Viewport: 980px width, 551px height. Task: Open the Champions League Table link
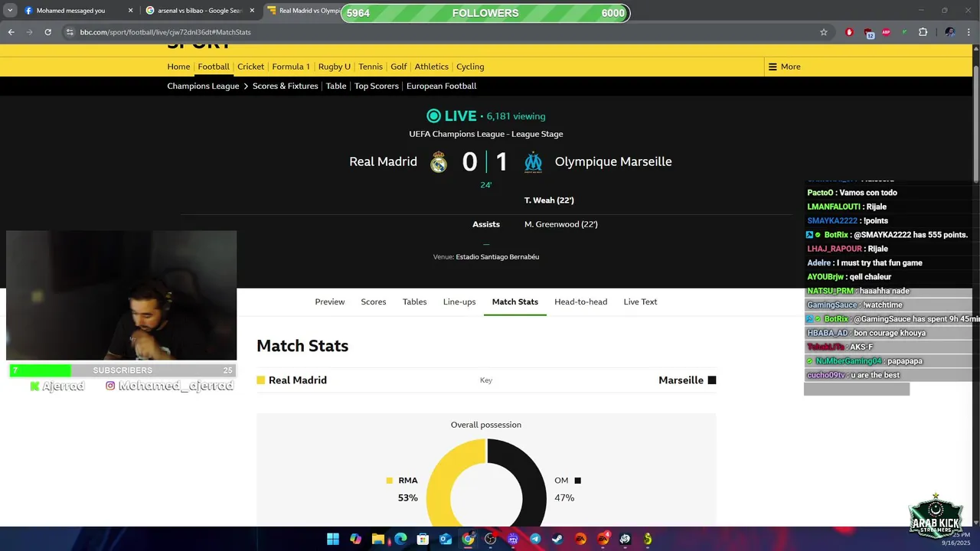click(x=336, y=86)
